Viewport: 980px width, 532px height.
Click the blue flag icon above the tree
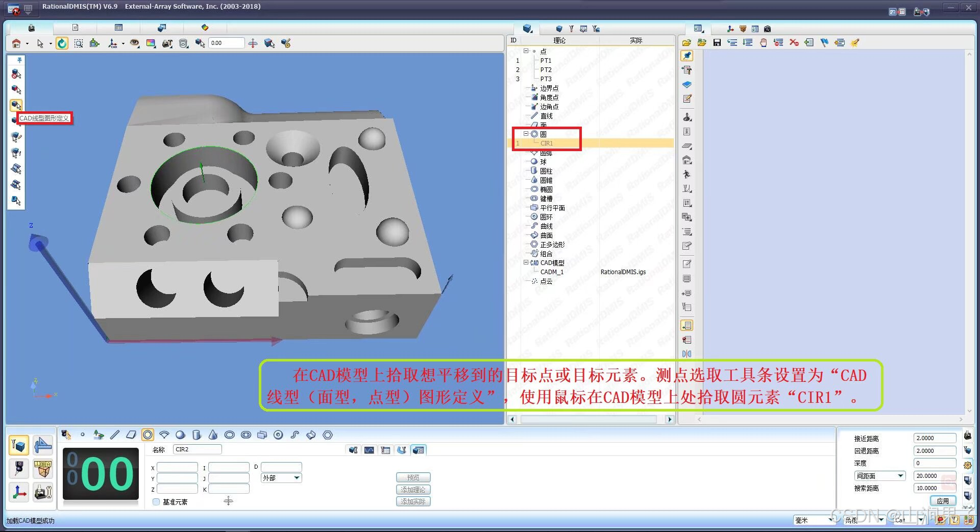824,42
